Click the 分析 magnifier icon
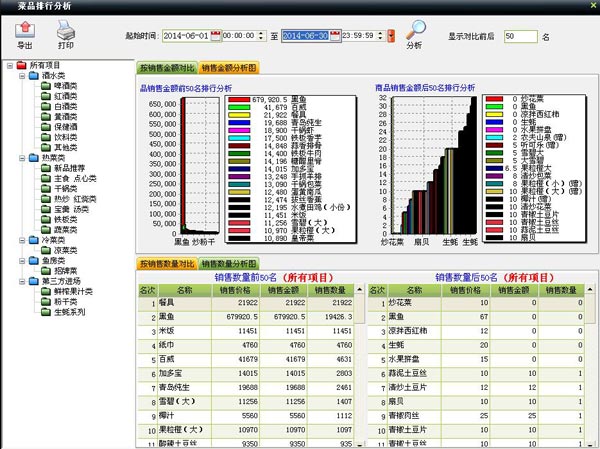Screen dimensions: 600x449 point(415,30)
